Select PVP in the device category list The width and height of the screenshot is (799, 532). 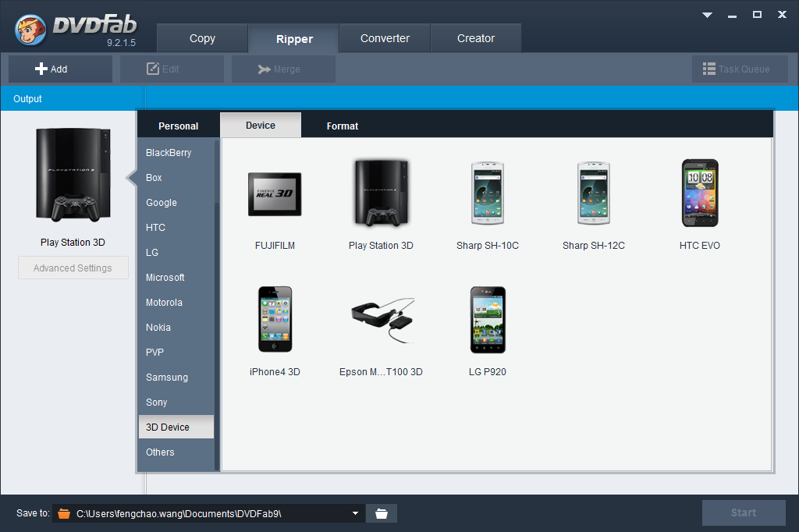(176, 352)
